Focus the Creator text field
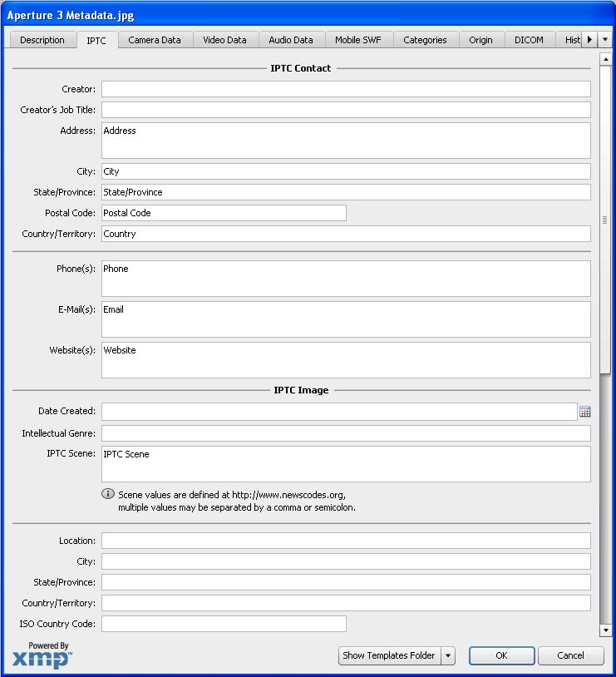 346,89
